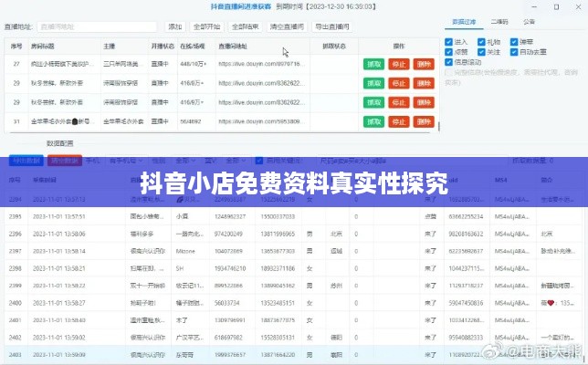Click the 操作 column header
The height and width of the screenshot is (365, 588).
pyautogui.click(x=399, y=47)
